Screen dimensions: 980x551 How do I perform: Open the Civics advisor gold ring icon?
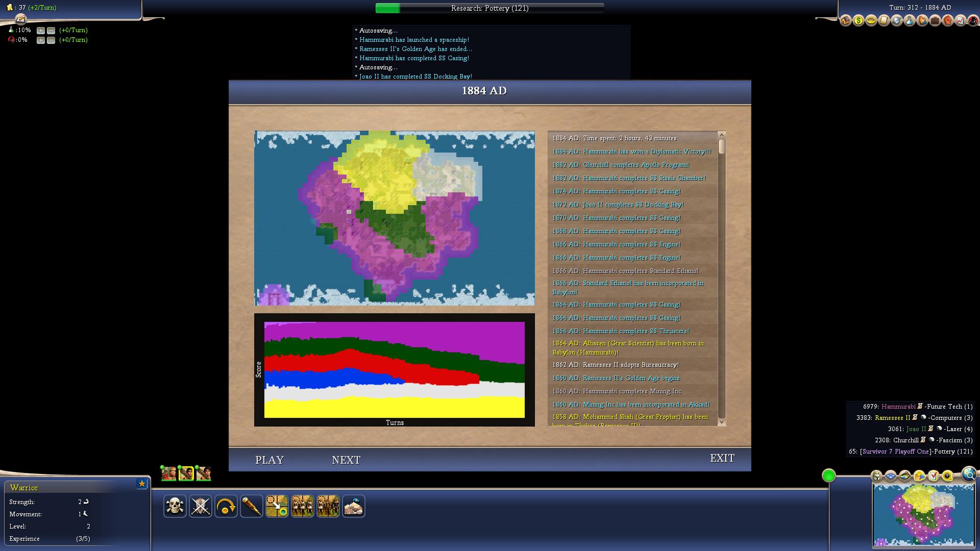pyautogui.click(x=871, y=20)
